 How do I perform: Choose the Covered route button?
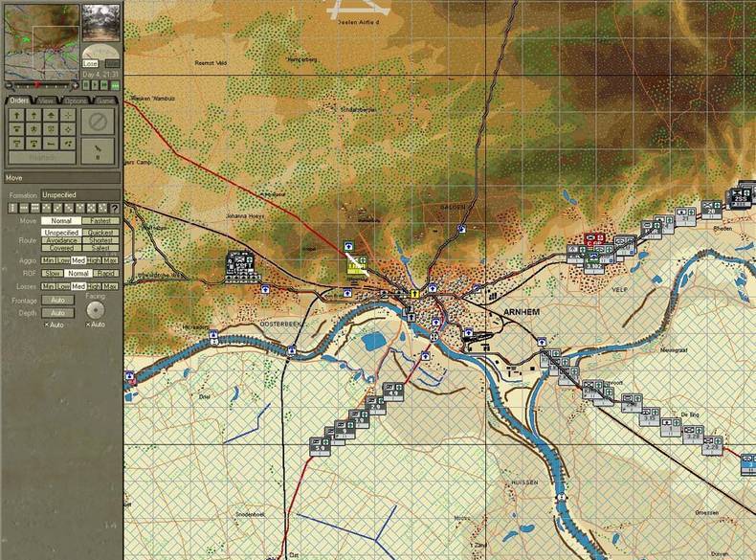coord(60,248)
